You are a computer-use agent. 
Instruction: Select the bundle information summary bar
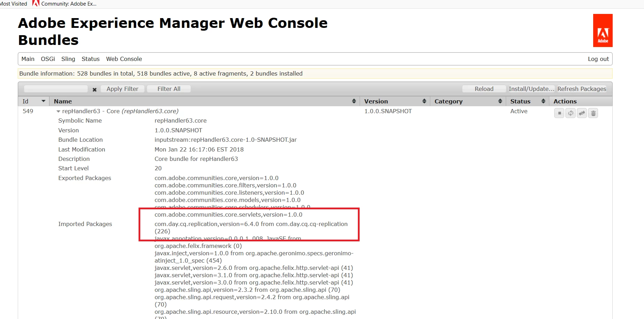pos(315,73)
